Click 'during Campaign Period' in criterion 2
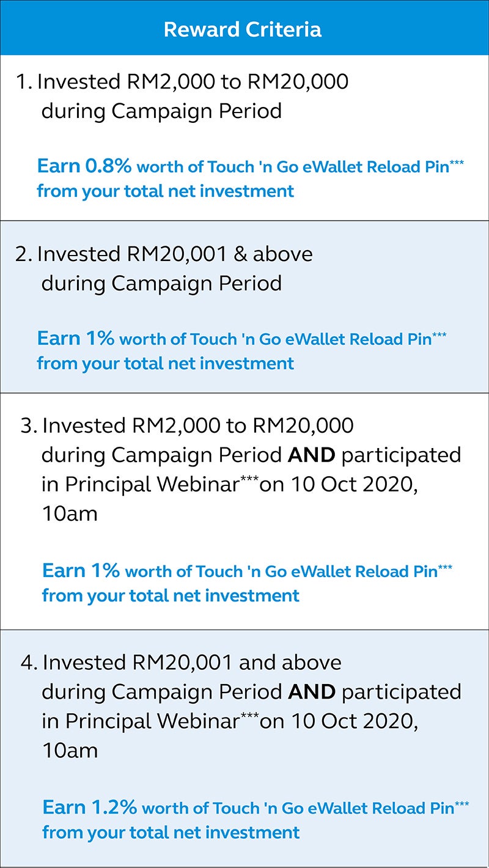Viewport: 489px width, 868px height. pos(161,284)
